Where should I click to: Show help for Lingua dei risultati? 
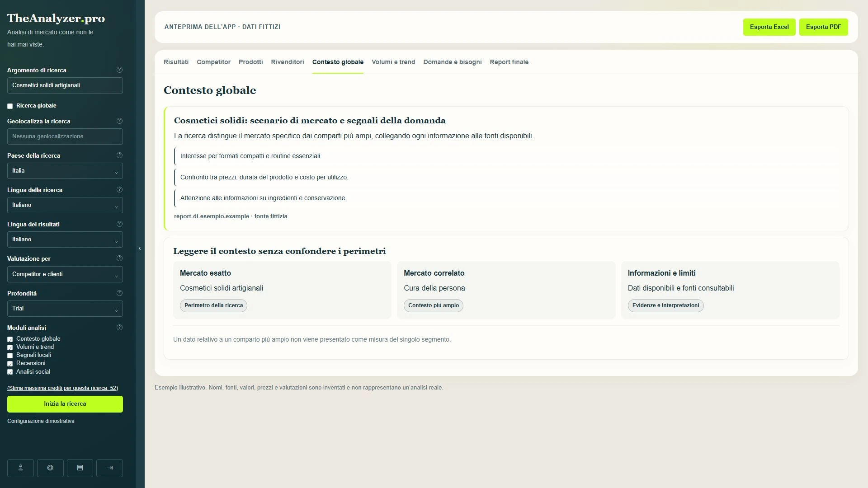(119, 224)
